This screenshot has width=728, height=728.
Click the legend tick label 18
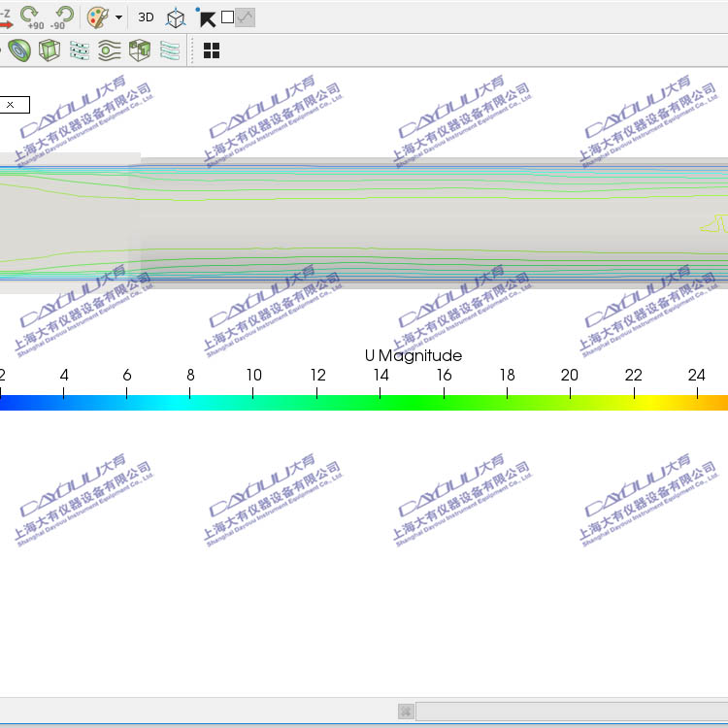click(x=508, y=375)
